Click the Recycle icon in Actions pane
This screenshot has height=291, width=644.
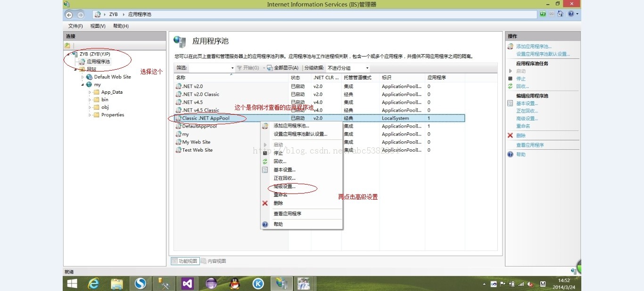pos(510,87)
